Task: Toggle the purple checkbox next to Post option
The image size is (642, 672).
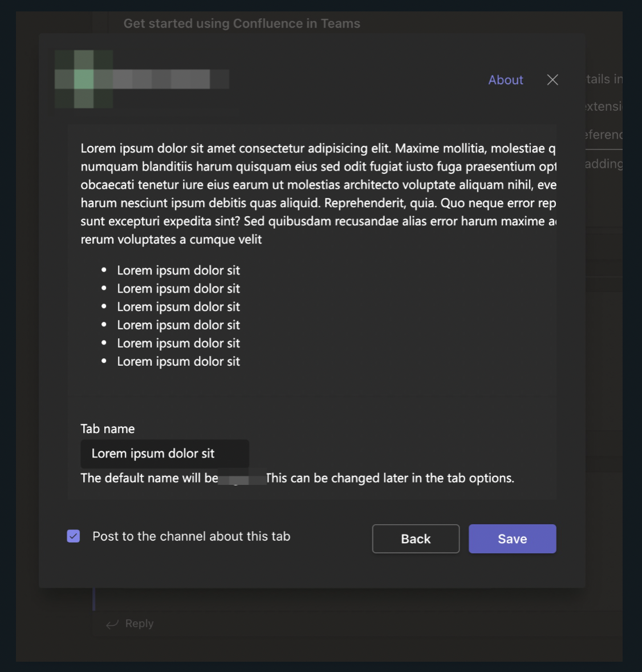Action: pyautogui.click(x=73, y=536)
